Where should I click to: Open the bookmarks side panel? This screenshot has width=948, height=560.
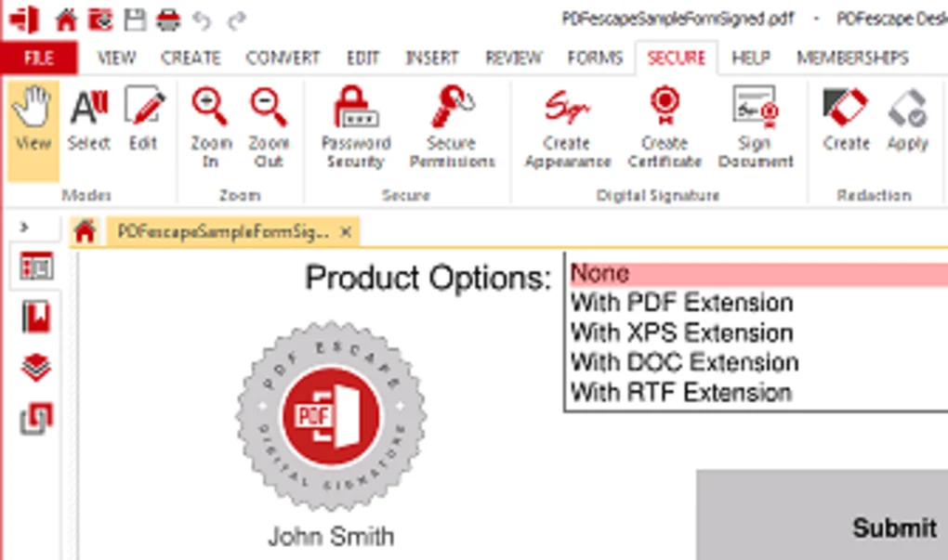click(37, 318)
